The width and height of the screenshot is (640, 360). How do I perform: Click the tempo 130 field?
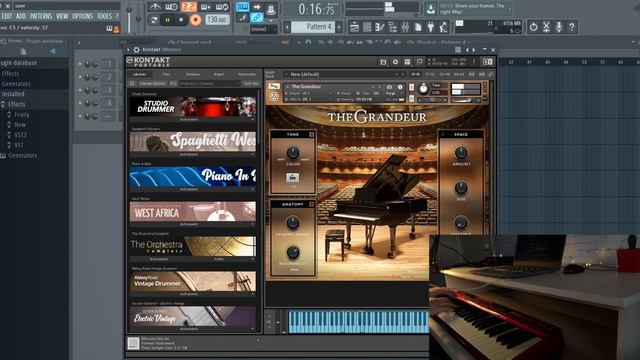coord(217,19)
